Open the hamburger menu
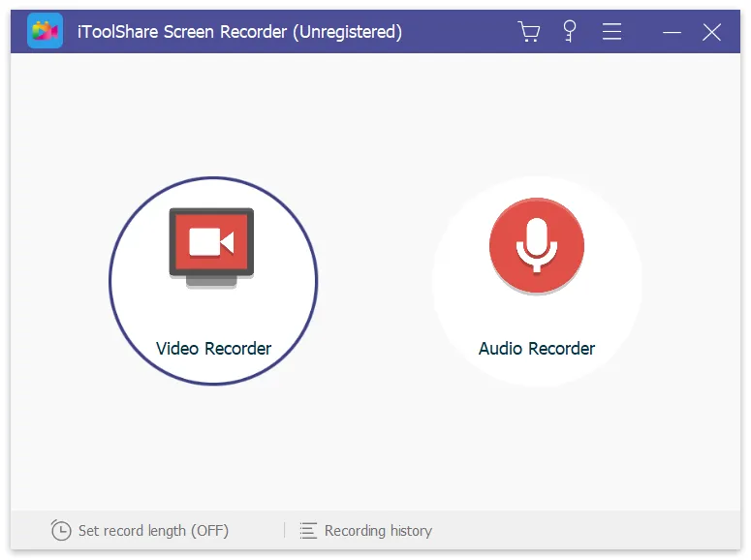Screen dimensions: 751x560 pos(611,32)
